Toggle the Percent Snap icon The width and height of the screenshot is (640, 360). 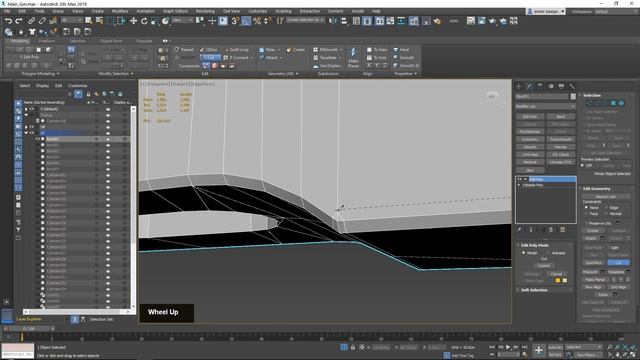click(x=257, y=21)
